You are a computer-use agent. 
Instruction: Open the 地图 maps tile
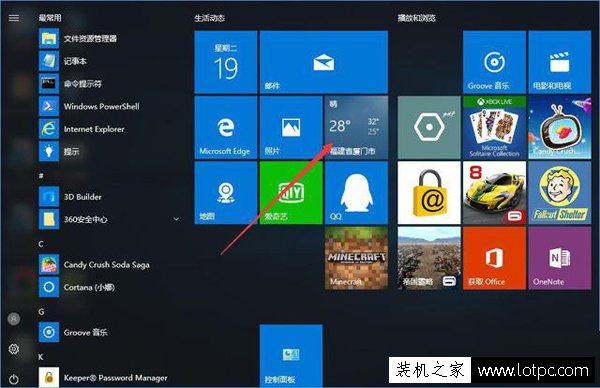coord(226,193)
